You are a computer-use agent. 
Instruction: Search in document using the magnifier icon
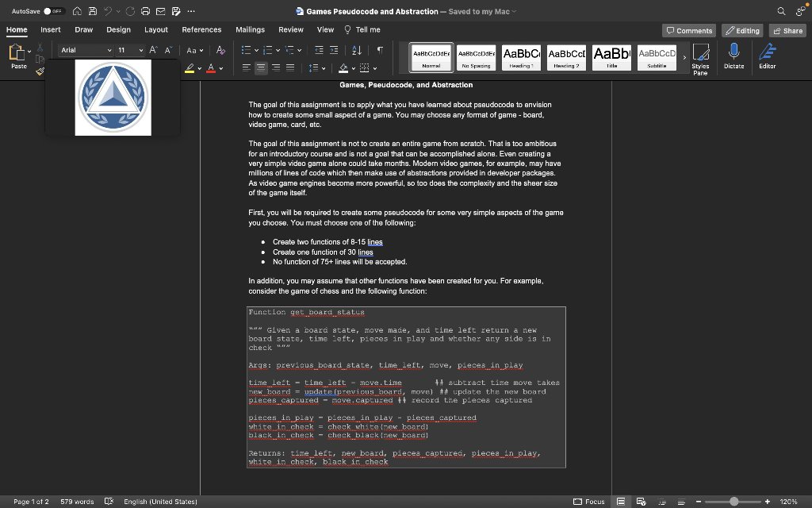pos(781,11)
